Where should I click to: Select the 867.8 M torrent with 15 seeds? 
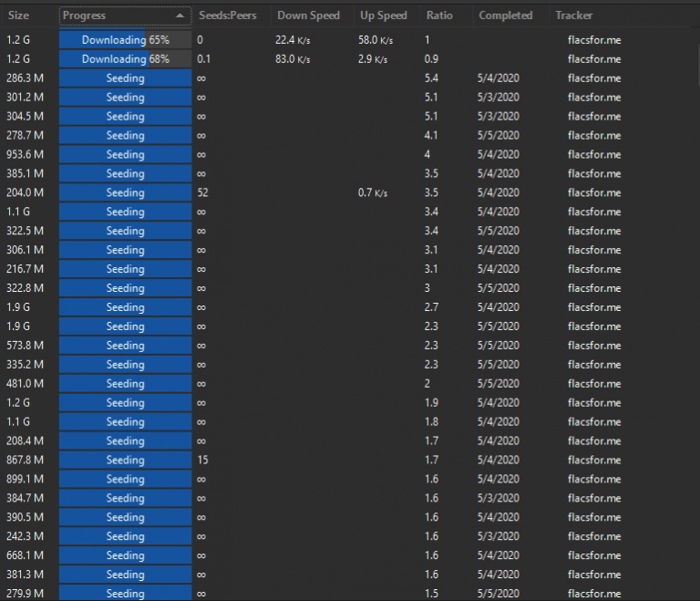pos(26,460)
